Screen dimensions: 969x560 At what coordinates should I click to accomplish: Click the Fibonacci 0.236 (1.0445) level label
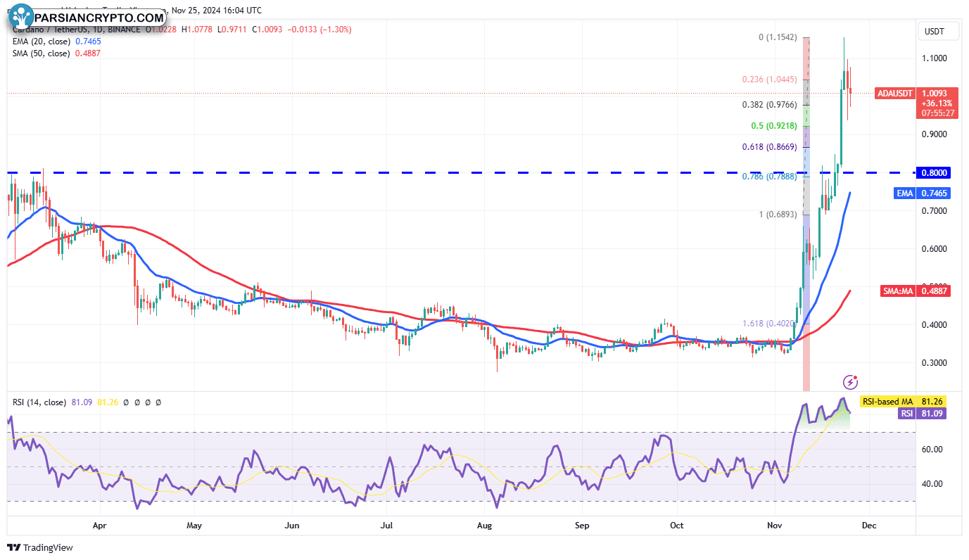[x=770, y=79]
